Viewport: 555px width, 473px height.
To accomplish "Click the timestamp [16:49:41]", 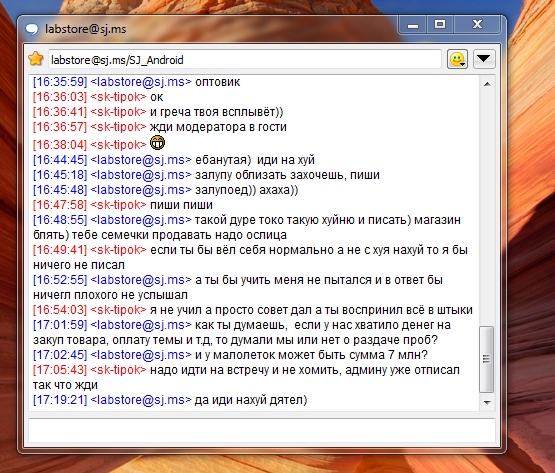I will (60, 250).
